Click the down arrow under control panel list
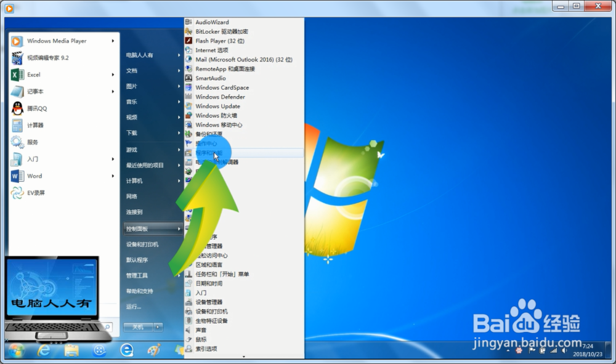Image resolution: width=616 pixels, height=364 pixels. coord(244,356)
